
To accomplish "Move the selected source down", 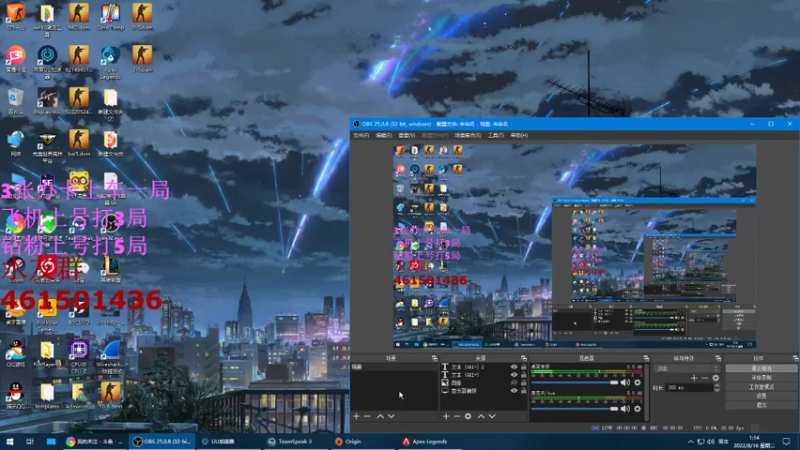I will pos(492,416).
